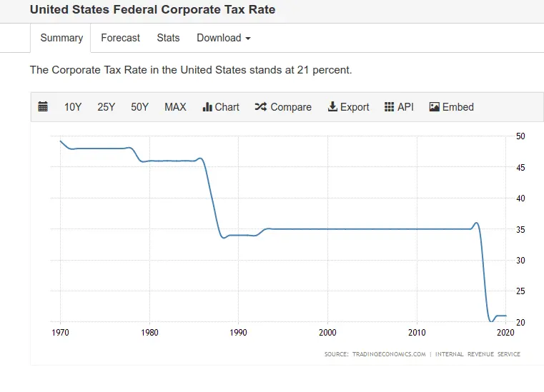This screenshot has height=392, width=544.
Task: Show the MAX time range
Action: (175, 107)
